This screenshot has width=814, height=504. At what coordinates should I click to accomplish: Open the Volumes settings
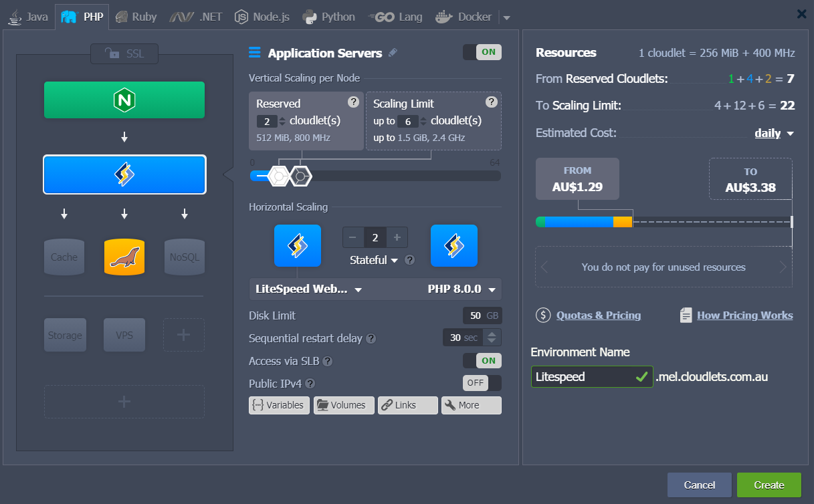[344, 405]
